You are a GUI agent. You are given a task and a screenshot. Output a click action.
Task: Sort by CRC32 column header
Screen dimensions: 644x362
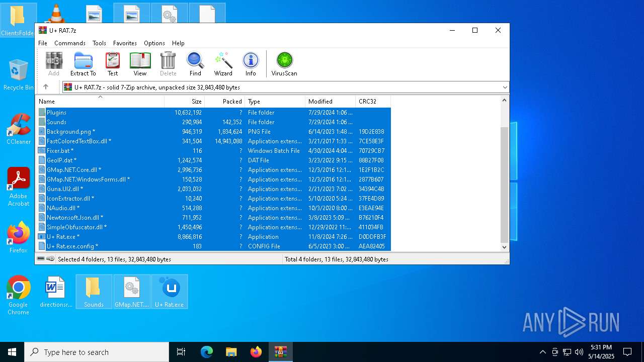373,101
